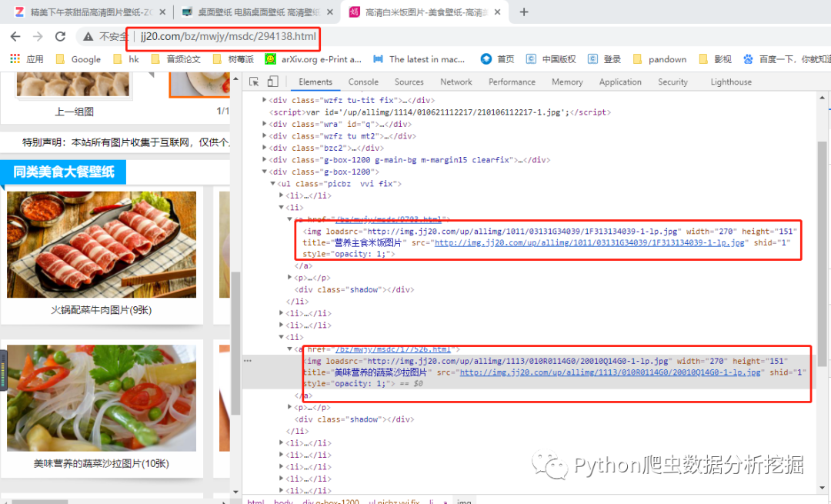
Task: Open the Memory tab in DevTools
Action: 566,82
